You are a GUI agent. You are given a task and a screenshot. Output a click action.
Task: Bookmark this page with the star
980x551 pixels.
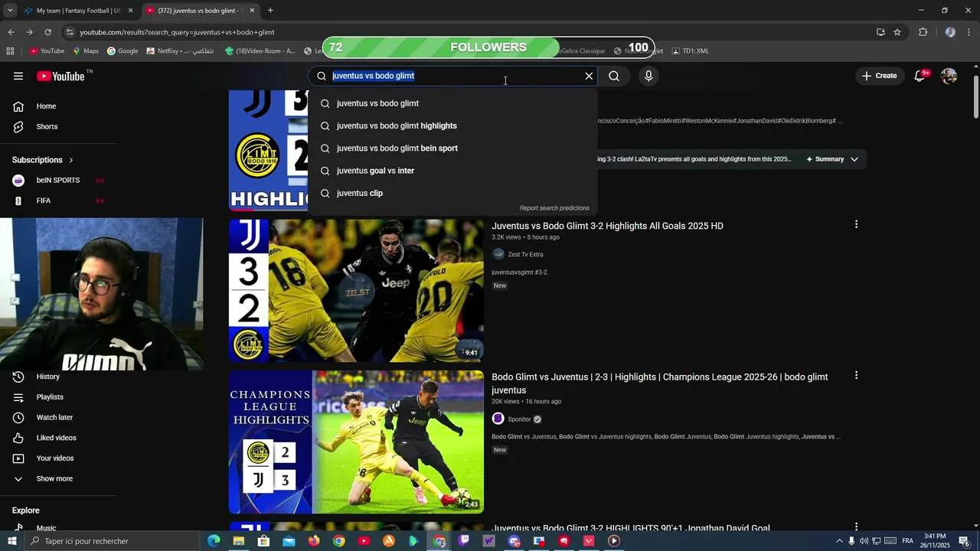(897, 32)
